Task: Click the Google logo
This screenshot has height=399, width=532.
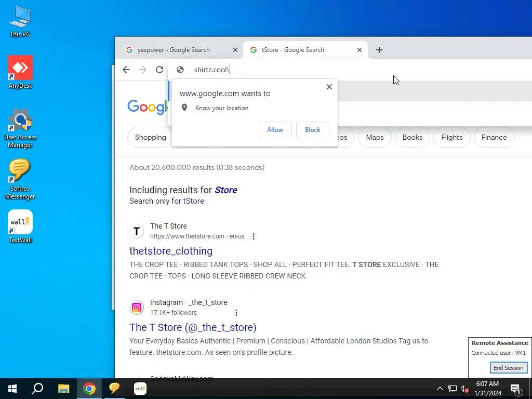Action: click(x=148, y=107)
